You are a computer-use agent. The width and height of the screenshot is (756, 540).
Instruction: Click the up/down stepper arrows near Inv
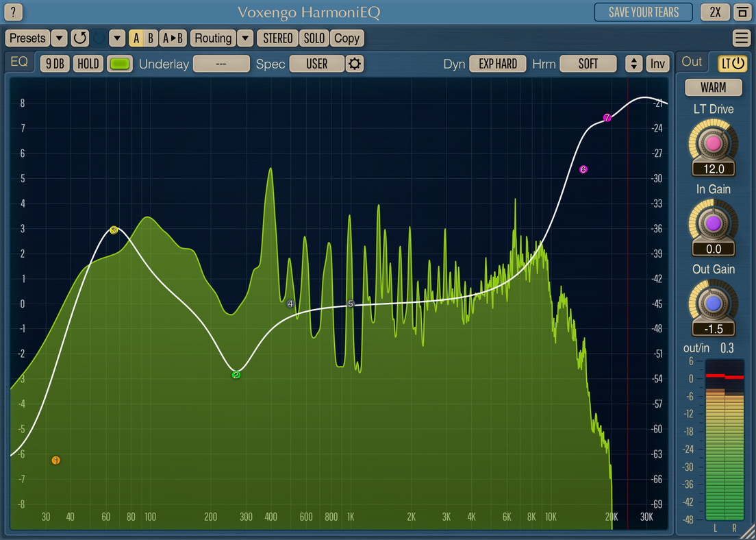(634, 64)
